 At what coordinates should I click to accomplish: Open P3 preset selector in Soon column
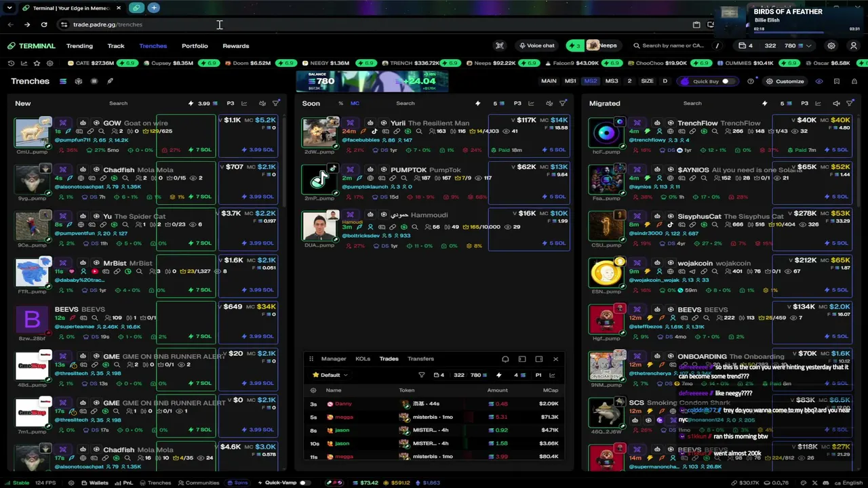517,103
